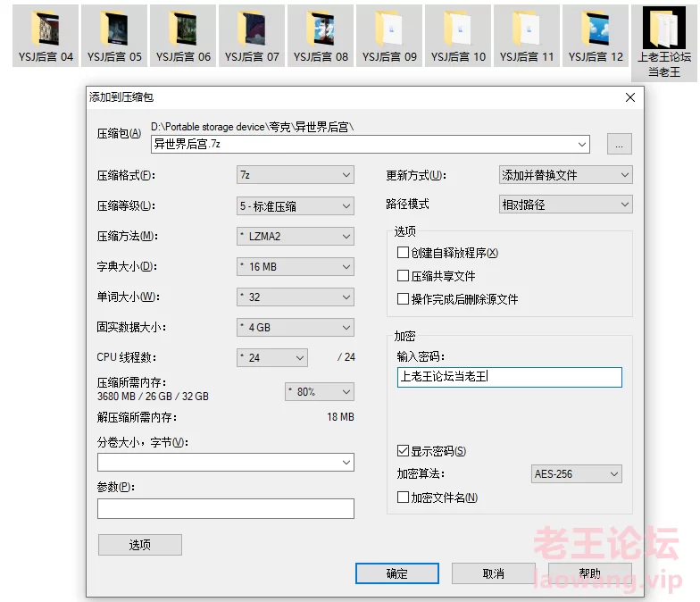Open the CPU 线程数 24 dropdown
Screen dimensions: 700x602
[x=271, y=357]
